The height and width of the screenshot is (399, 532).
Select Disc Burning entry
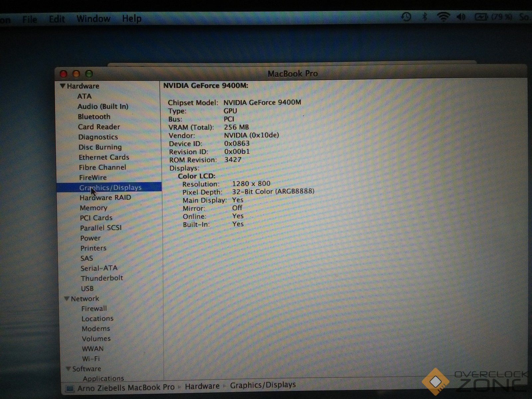(x=100, y=147)
